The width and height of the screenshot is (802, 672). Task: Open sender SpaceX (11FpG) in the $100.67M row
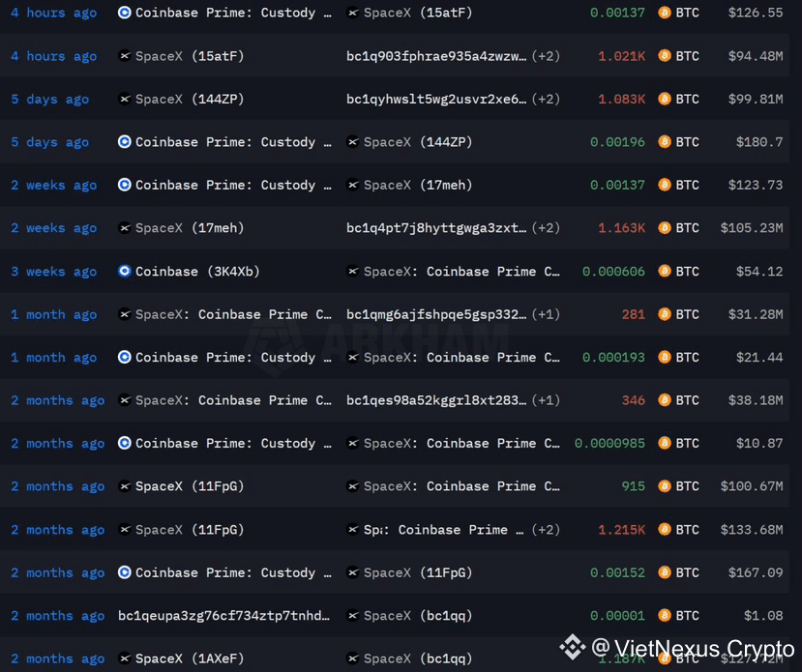[x=190, y=486]
